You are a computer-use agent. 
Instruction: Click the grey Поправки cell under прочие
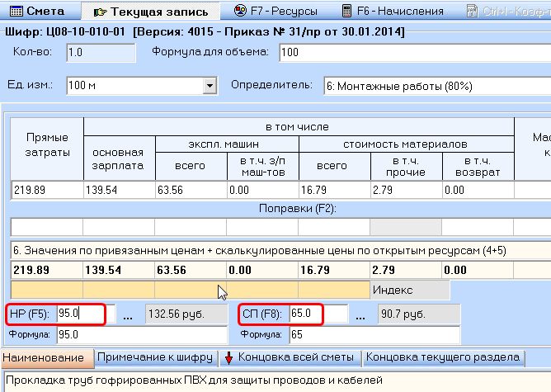click(406, 227)
